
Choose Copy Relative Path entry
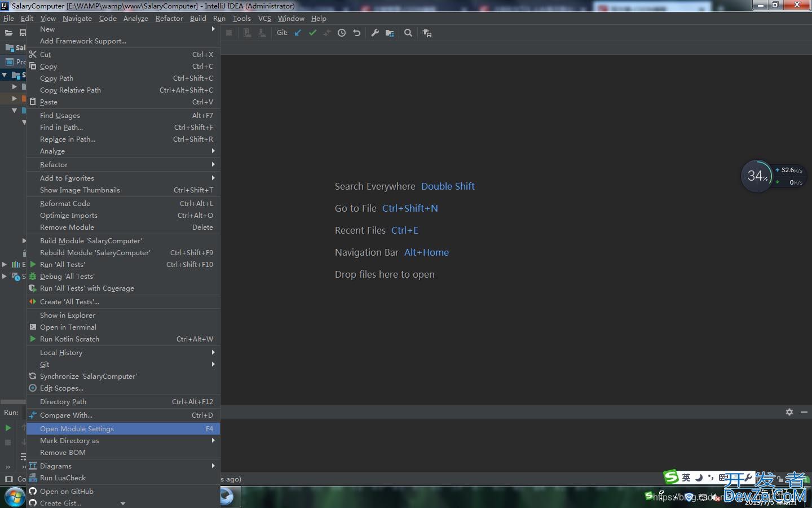pos(123,90)
